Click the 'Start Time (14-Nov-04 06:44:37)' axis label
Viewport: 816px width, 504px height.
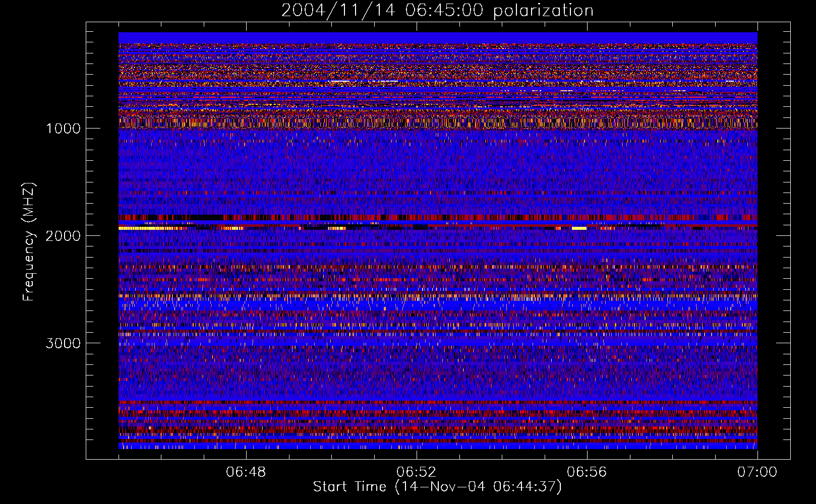point(437,487)
